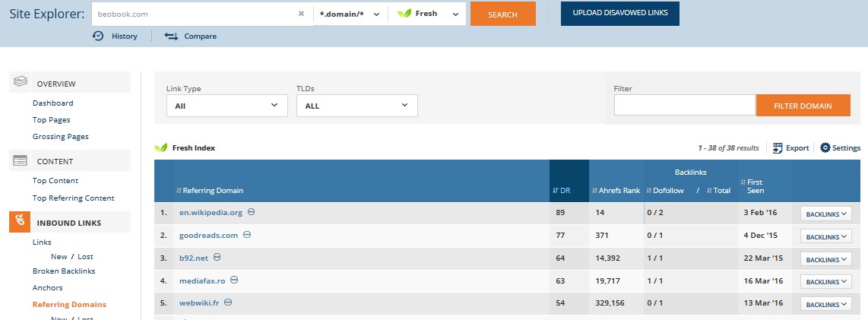Clear the beobook.com search field
Screen dimensions: 868x320
(x=301, y=14)
